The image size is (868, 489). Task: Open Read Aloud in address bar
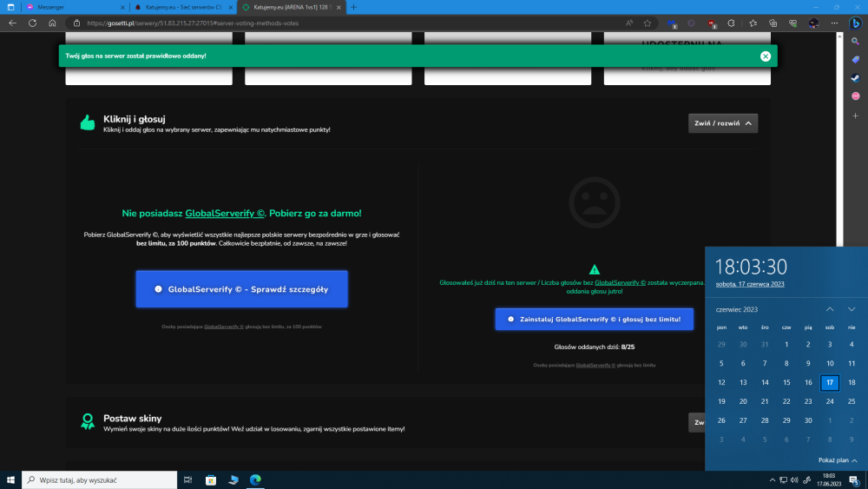629,23
